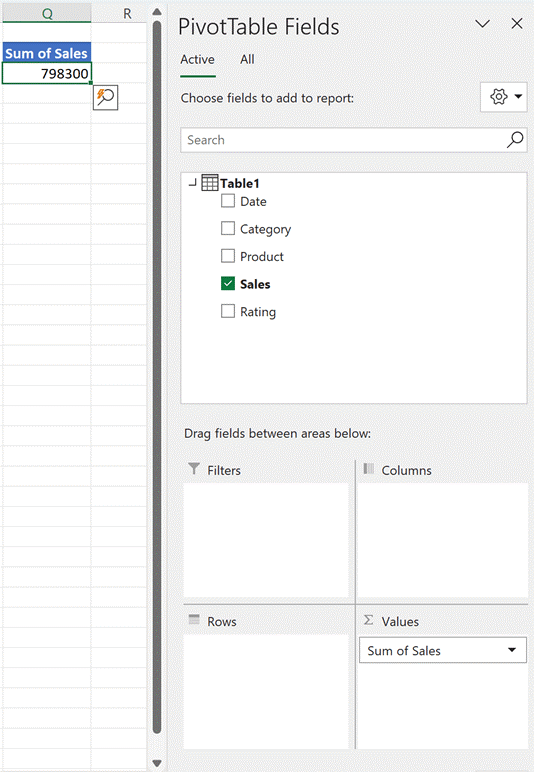Switch to the All tab
This screenshot has width=534, height=772.
pos(247,60)
